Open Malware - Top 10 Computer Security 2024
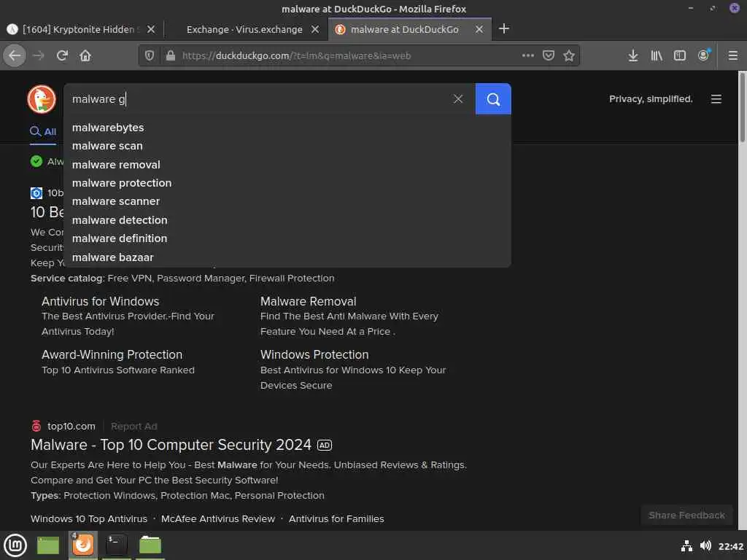 click(x=171, y=445)
